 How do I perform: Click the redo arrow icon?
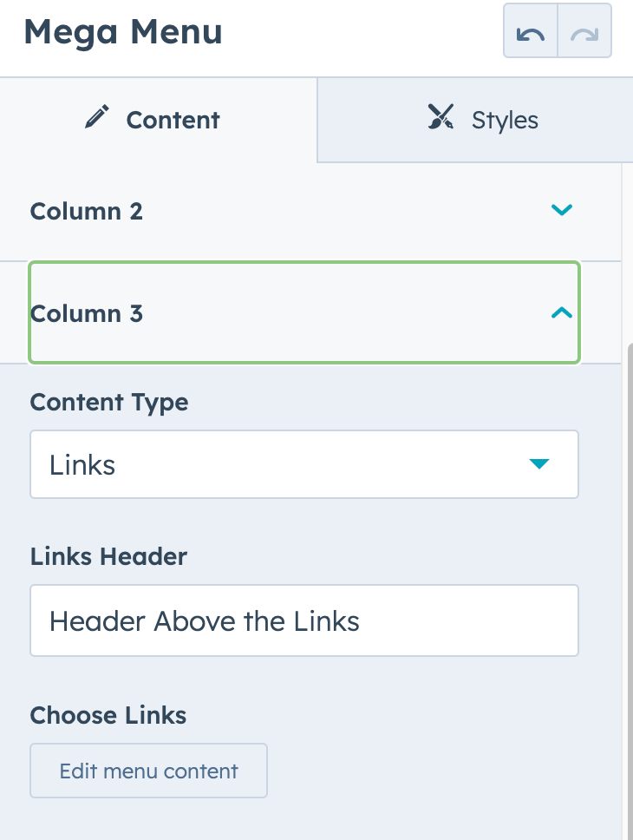coord(584,34)
